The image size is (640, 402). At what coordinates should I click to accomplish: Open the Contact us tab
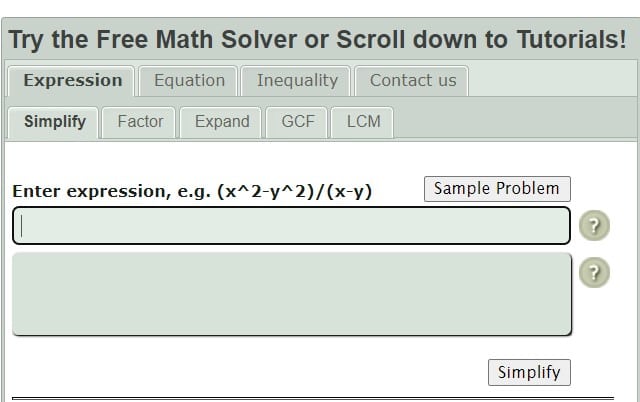point(412,81)
